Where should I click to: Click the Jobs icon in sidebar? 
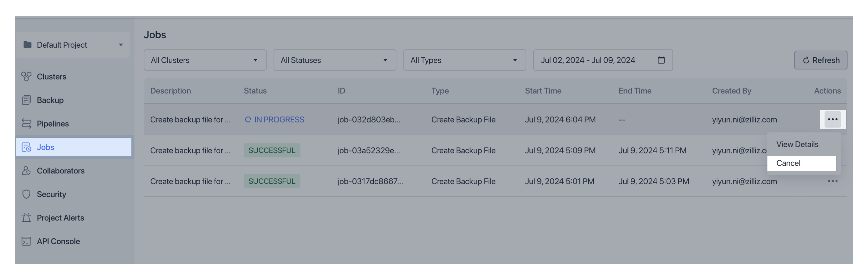coord(26,148)
